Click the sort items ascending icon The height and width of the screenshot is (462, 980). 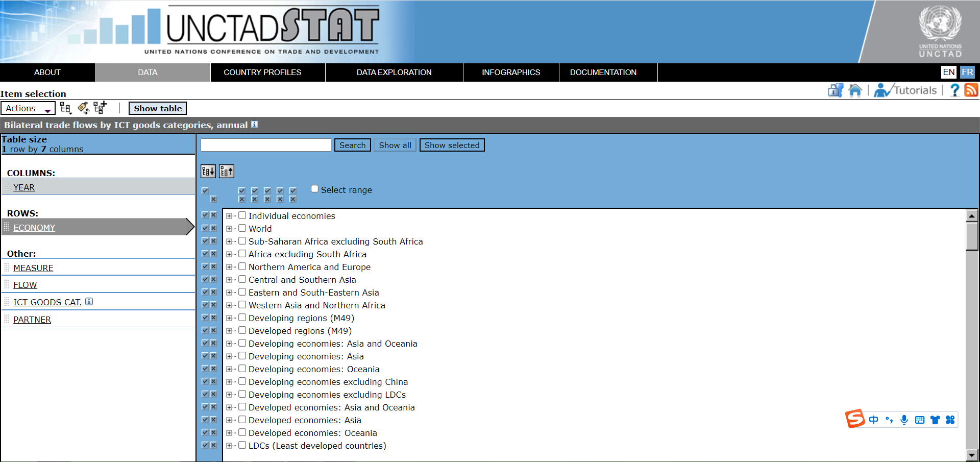coord(227,172)
